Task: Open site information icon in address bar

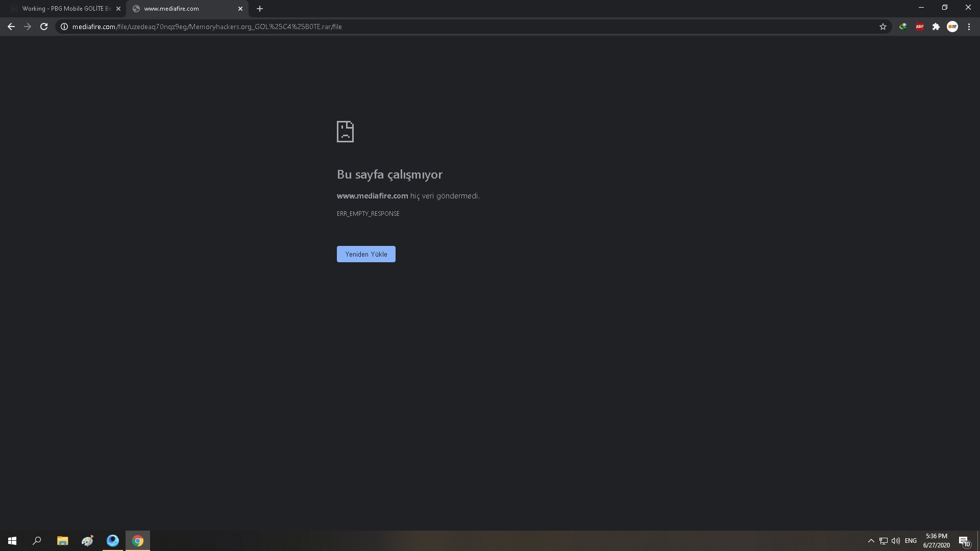Action: coord(64,27)
